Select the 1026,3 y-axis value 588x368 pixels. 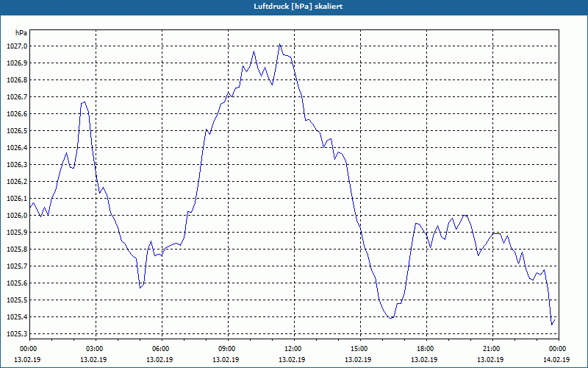tap(17, 164)
